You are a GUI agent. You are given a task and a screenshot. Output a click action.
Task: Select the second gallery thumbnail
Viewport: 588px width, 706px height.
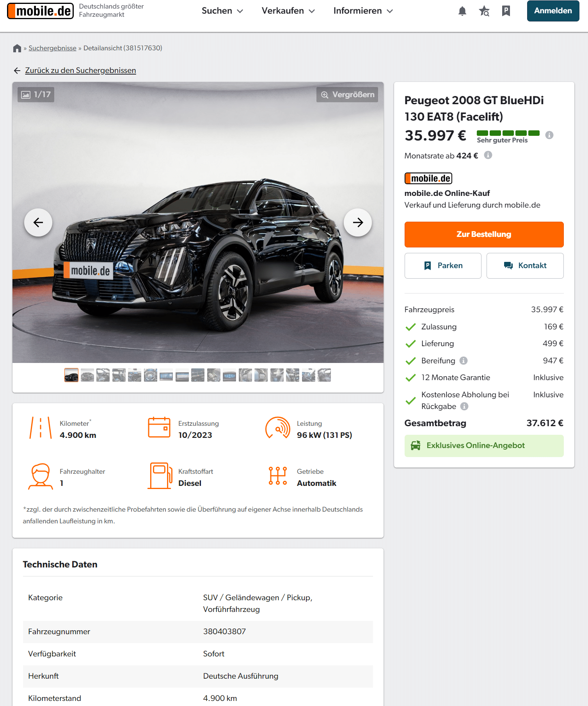click(87, 375)
